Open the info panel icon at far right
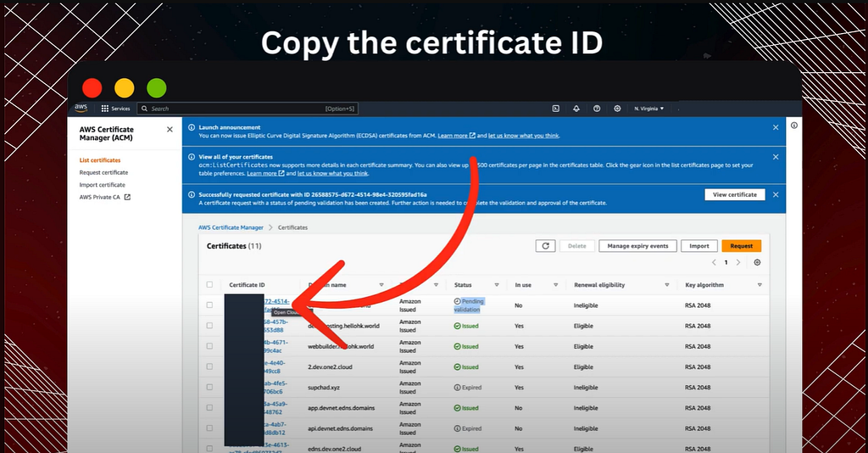Screen dimensions: 868x453 [x=793, y=126]
